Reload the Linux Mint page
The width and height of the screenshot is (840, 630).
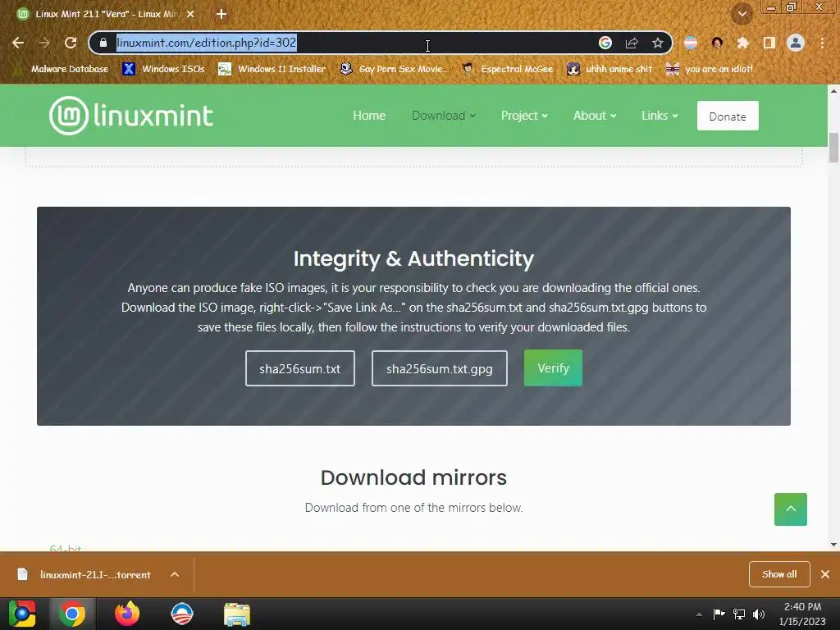pos(71,43)
